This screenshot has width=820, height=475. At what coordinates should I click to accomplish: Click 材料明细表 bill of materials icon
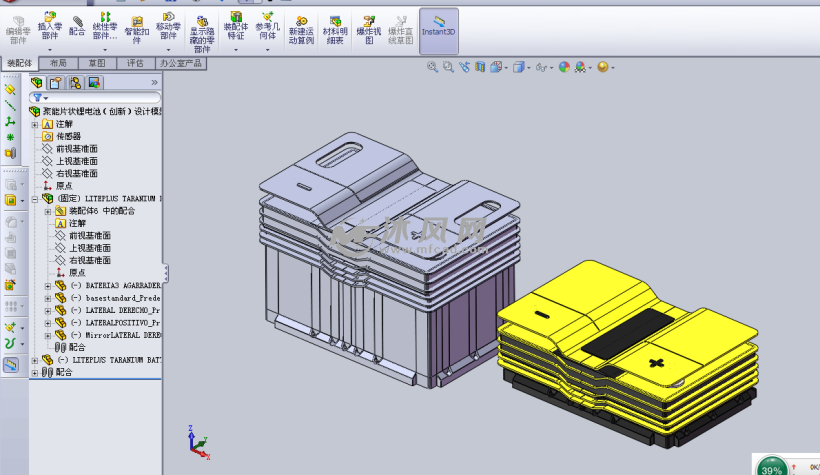[x=334, y=21]
